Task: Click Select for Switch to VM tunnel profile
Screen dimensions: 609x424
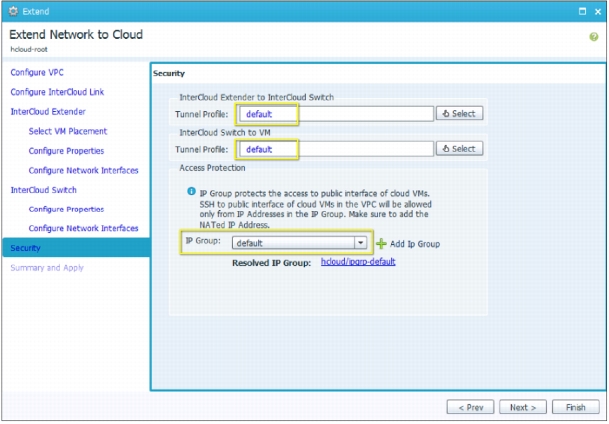Action: tap(459, 149)
